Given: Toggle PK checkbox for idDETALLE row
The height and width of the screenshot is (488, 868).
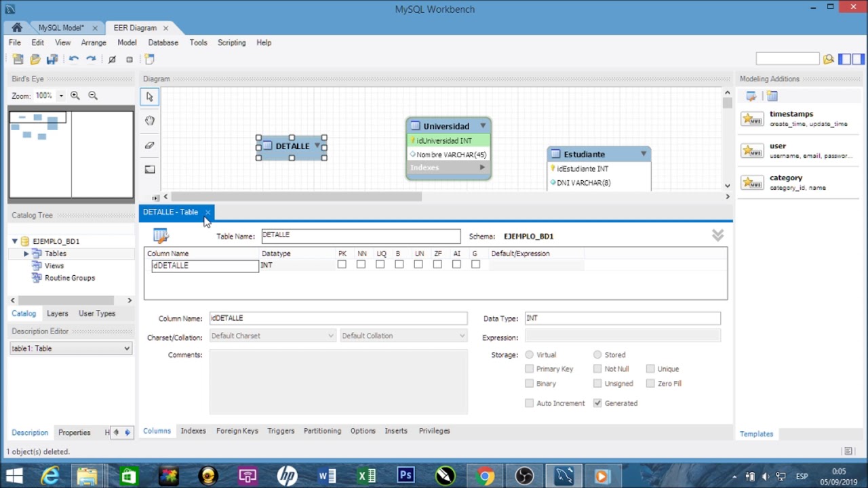Looking at the screenshot, I should point(342,264).
